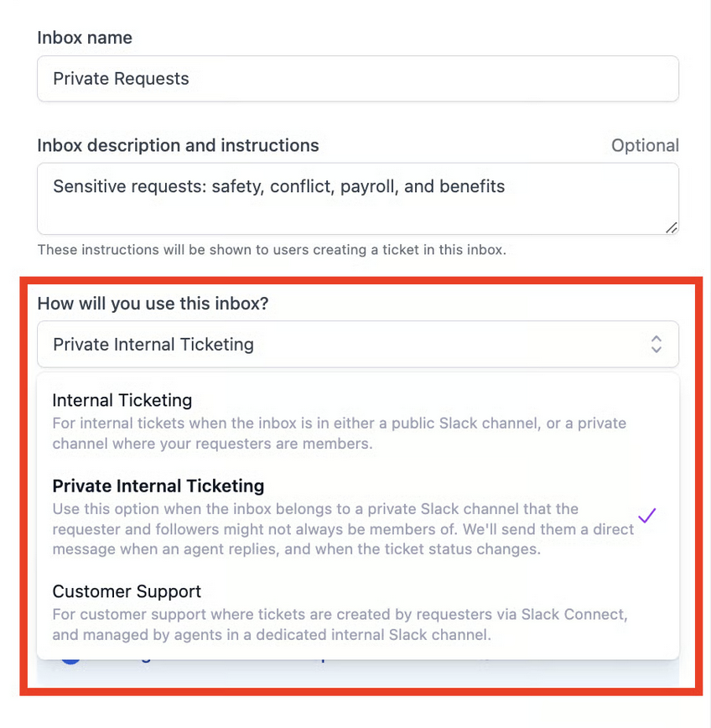
Task: Click the partially hidden blue circle icon
Action: tap(70, 660)
